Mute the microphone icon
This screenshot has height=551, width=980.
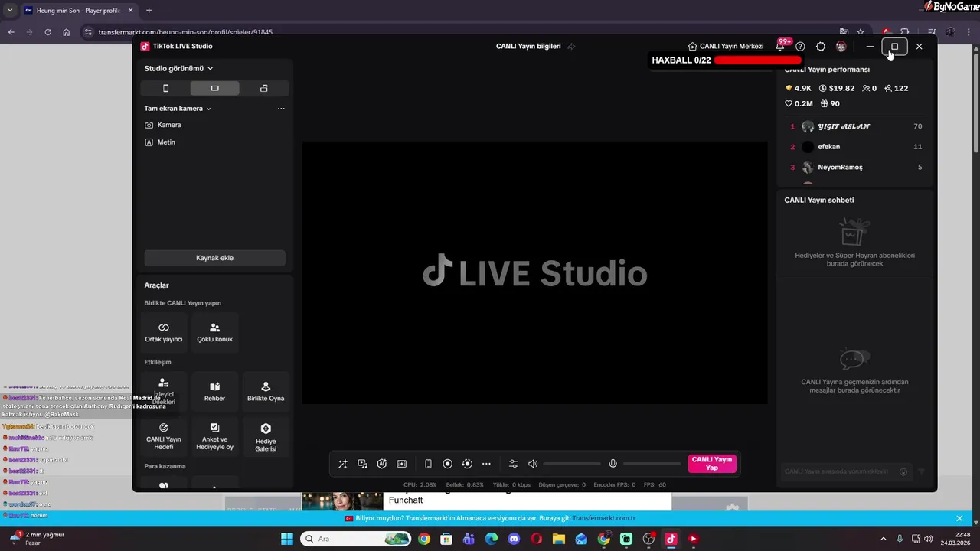click(x=612, y=464)
